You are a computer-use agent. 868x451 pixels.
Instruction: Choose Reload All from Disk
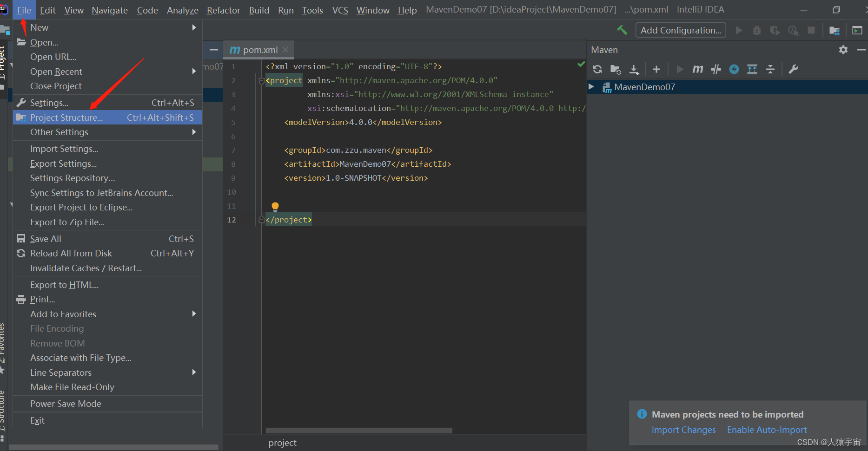pyautogui.click(x=107, y=253)
